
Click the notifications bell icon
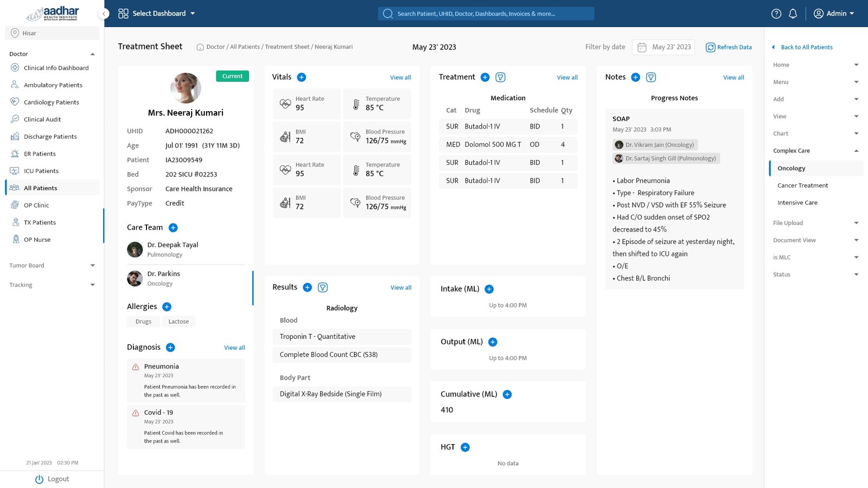click(793, 14)
